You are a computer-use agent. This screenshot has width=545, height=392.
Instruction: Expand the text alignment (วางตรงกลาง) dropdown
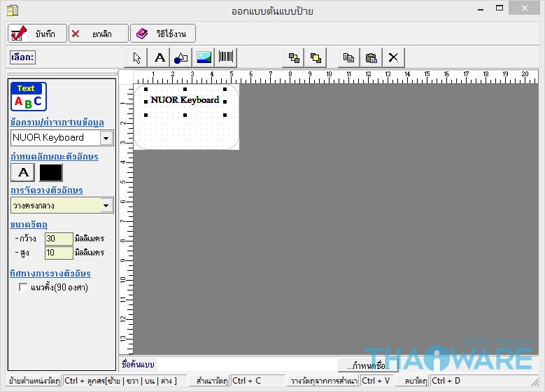[106, 206]
